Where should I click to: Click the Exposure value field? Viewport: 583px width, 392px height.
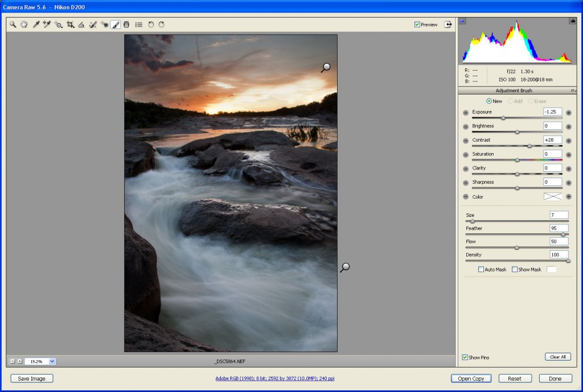(x=552, y=112)
